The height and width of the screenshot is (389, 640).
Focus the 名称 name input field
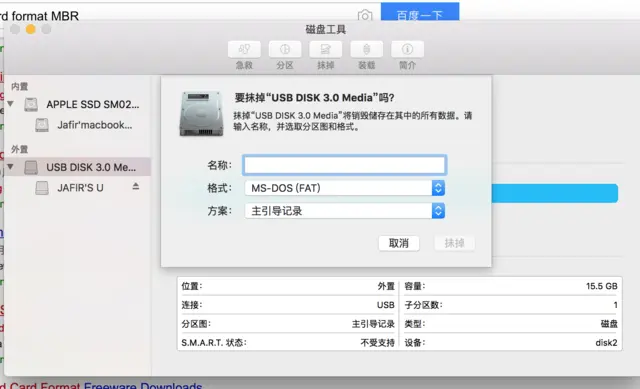[344, 165]
